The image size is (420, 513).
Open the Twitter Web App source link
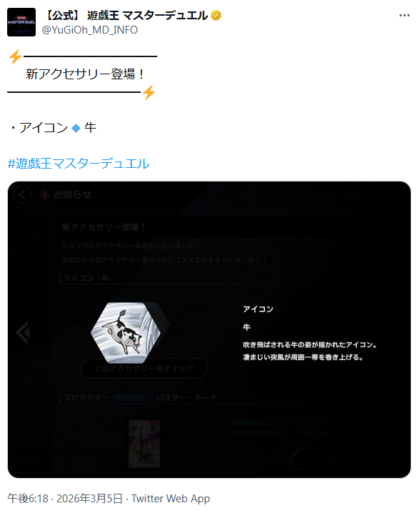(x=171, y=499)
